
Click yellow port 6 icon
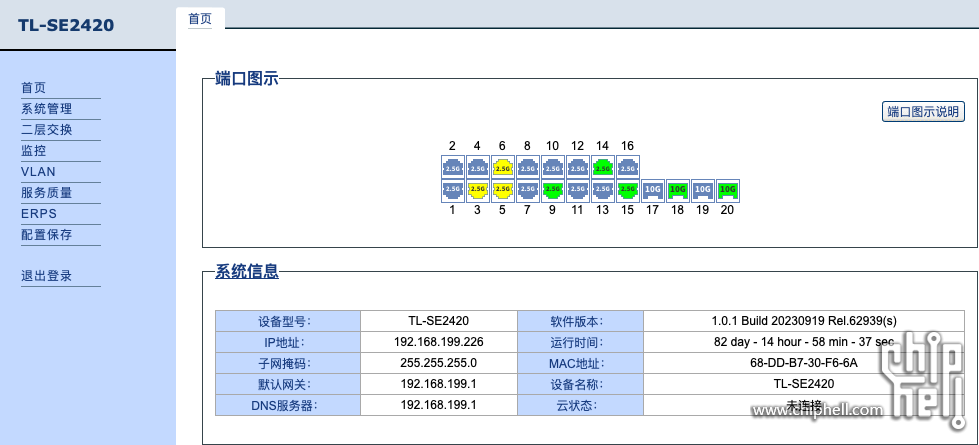(503, 167)
